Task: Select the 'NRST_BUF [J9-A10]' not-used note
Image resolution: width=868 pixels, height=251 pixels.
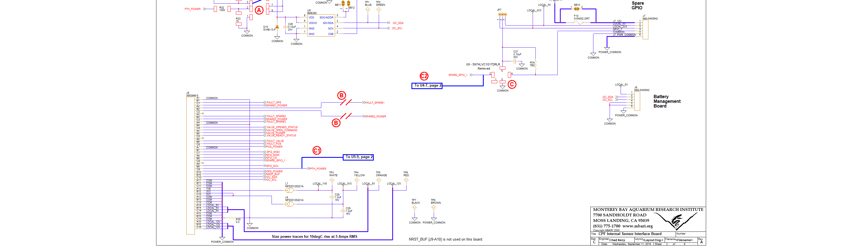Action: (446, 239)
